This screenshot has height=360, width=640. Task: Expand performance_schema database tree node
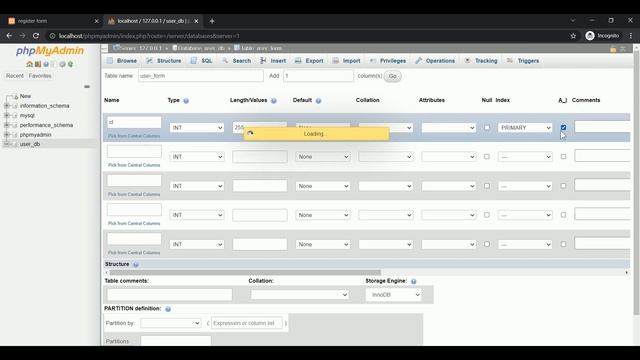click(x=7, y=125)
